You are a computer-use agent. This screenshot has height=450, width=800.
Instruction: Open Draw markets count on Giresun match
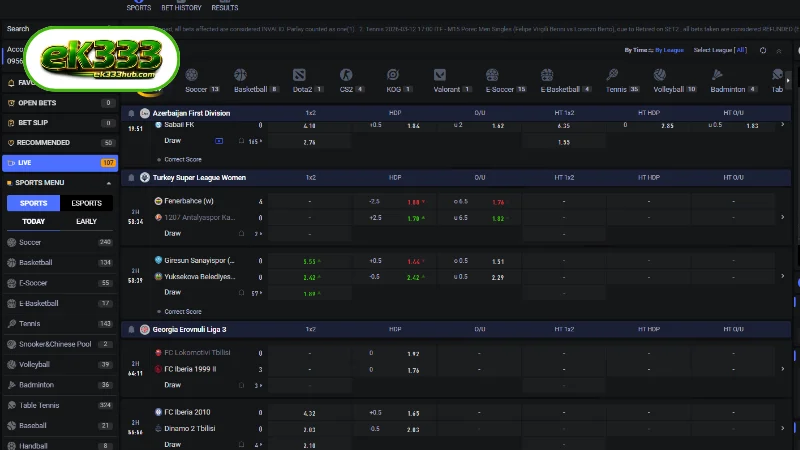click(x=257, y=293)
